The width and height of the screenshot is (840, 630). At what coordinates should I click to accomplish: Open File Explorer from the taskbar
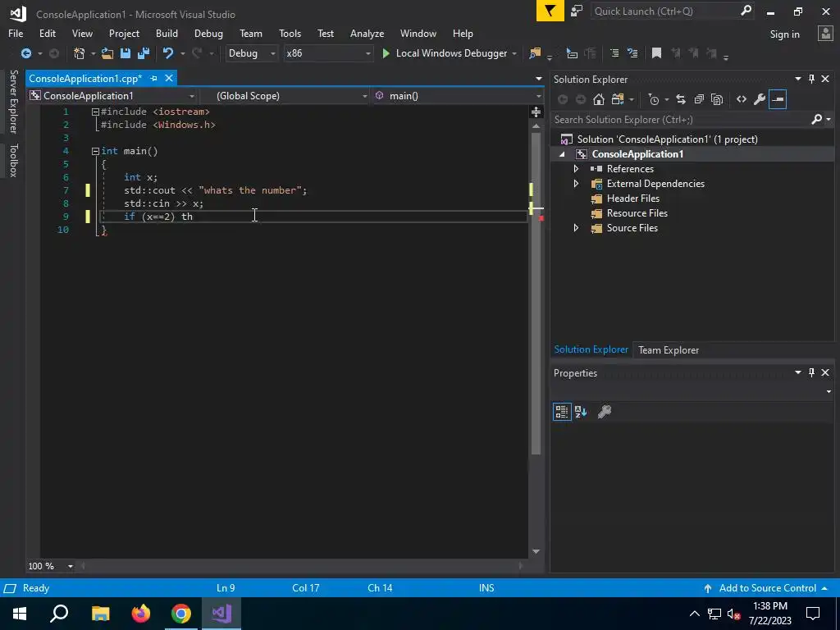100,614
